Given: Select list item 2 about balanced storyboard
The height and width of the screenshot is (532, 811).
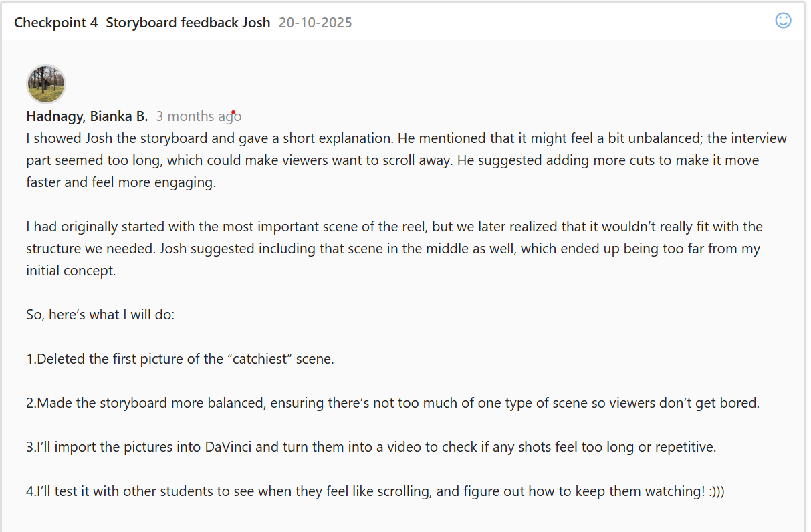Looking at the screenshot, I should click(392, 403).
